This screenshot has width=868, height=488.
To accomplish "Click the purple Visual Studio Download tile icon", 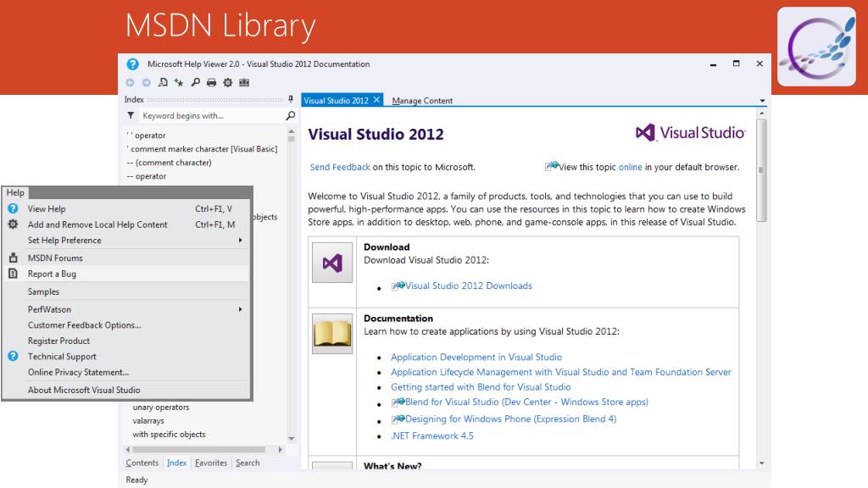I will click(332, 263).
